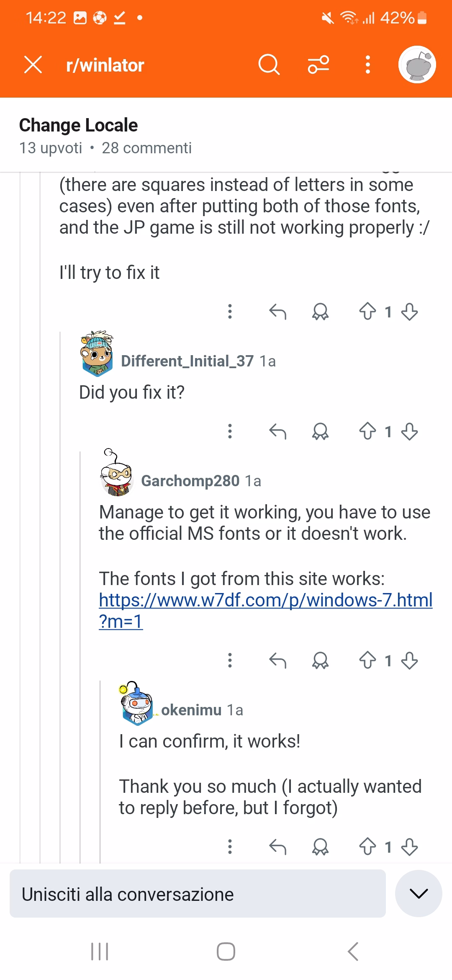View Different_Initial_37's avatar

click(97, 353)
